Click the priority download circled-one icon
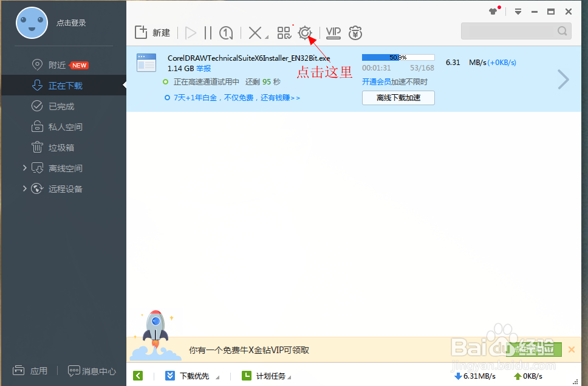The image size is (588, 386). [x=226, y=33]
